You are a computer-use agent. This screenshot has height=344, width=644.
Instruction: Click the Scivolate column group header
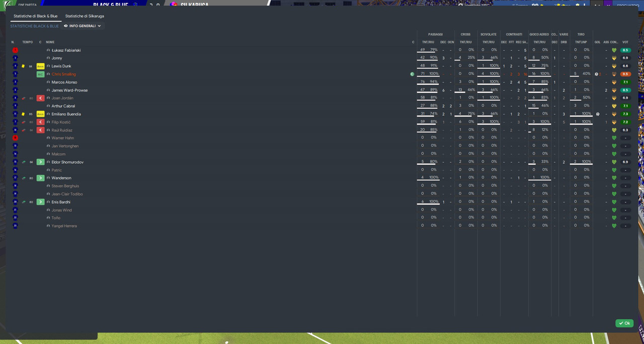pyautogui.click(x=489, y=35)
